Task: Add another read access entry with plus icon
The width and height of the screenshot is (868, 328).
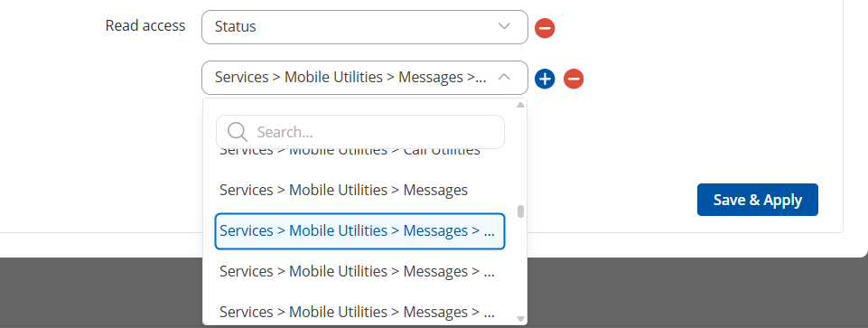Action: point(545,79)
